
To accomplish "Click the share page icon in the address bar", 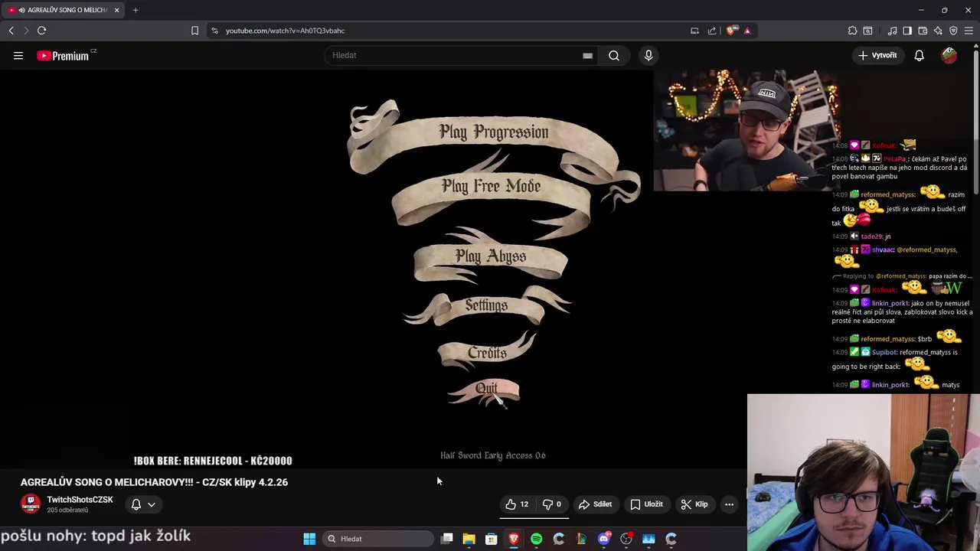I will point(712,31).
